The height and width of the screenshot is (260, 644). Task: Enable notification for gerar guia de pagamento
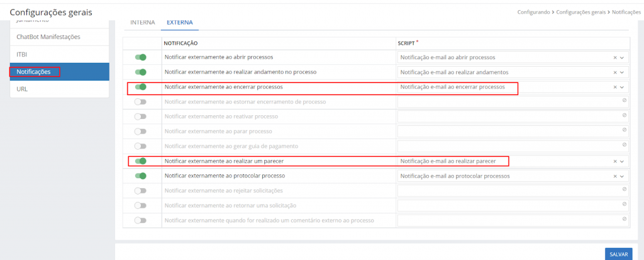click(140, 146)
